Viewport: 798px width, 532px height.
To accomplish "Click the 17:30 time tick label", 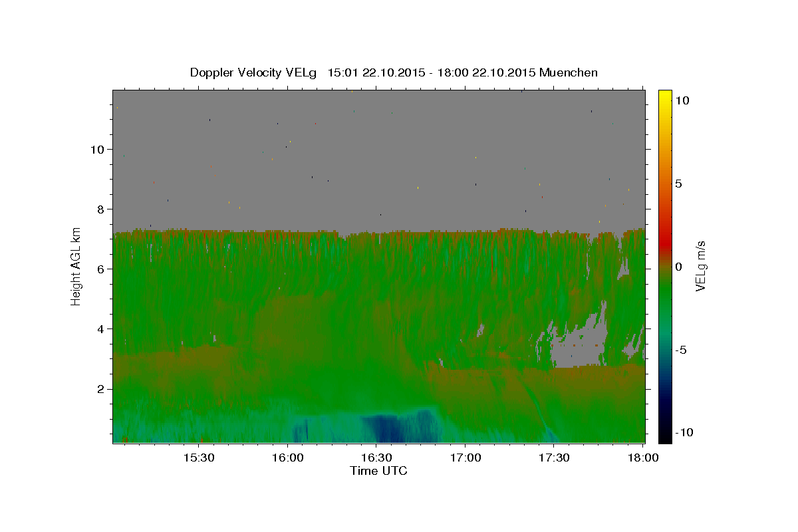I will coord(554,458).
